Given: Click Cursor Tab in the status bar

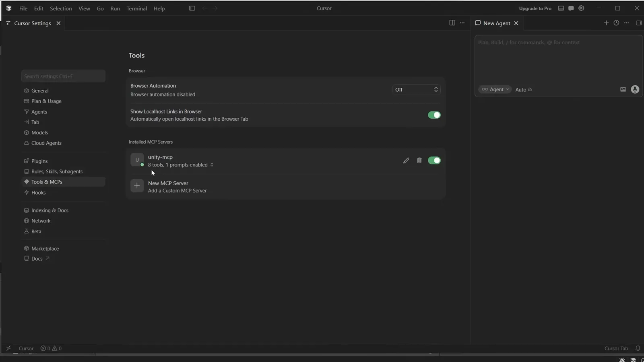Looking at the screenshot, I should click(x=616, y=348).
